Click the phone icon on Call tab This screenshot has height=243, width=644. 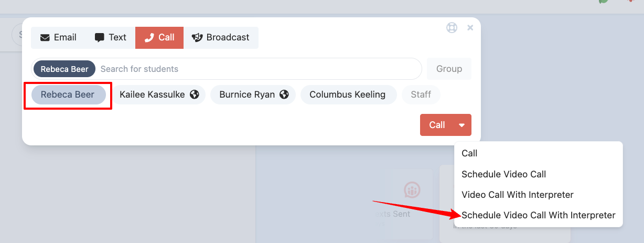[x=149, y=38]
